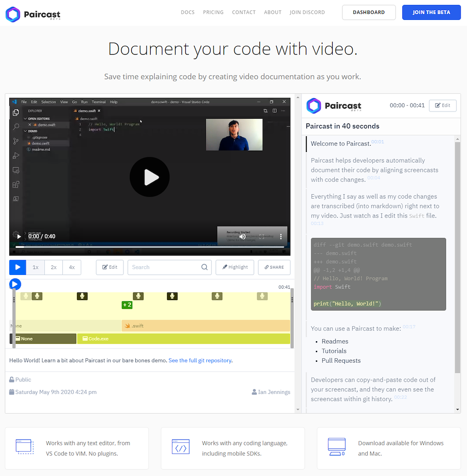
Task: Click the JOIN THE BETA button
Action: (431, 12)
